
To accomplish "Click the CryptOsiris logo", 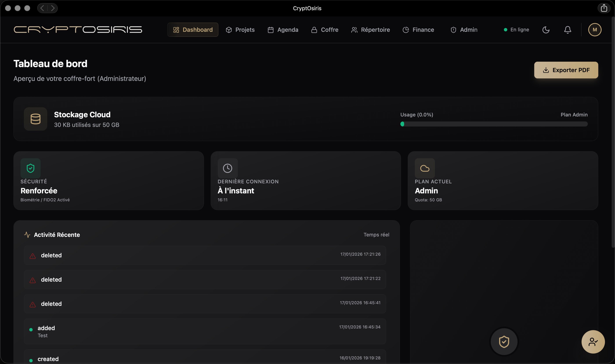I will click(78, 30).
